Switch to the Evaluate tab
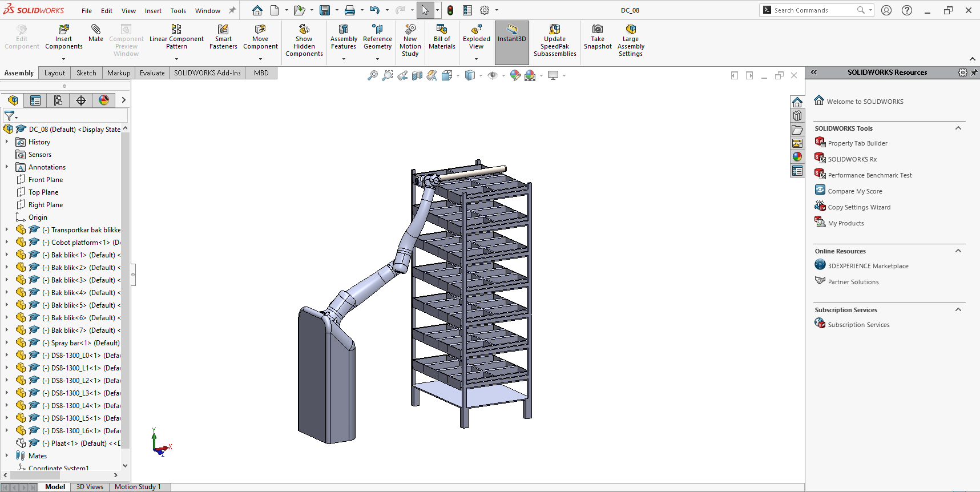The image size is (980, 492). tap(152, 73)
